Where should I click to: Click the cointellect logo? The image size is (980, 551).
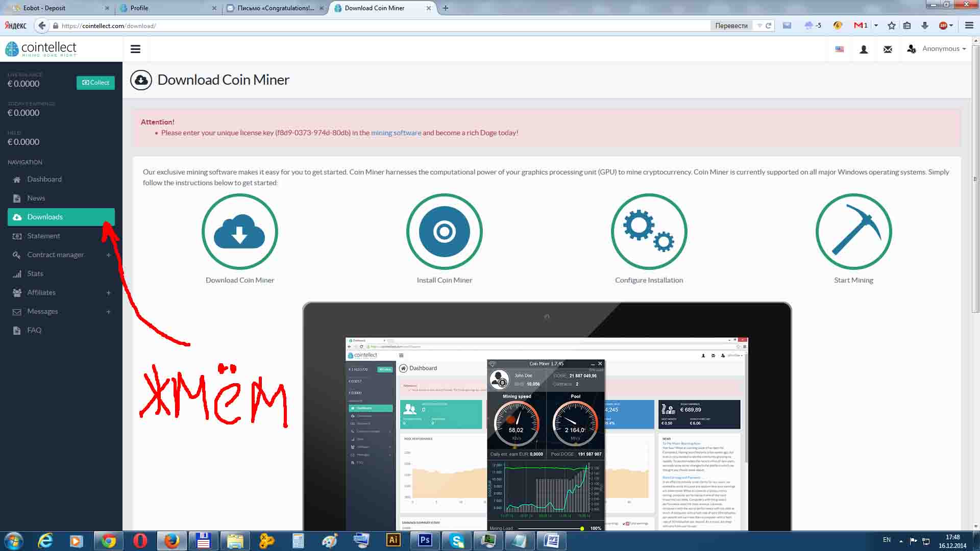pos(41,49)
